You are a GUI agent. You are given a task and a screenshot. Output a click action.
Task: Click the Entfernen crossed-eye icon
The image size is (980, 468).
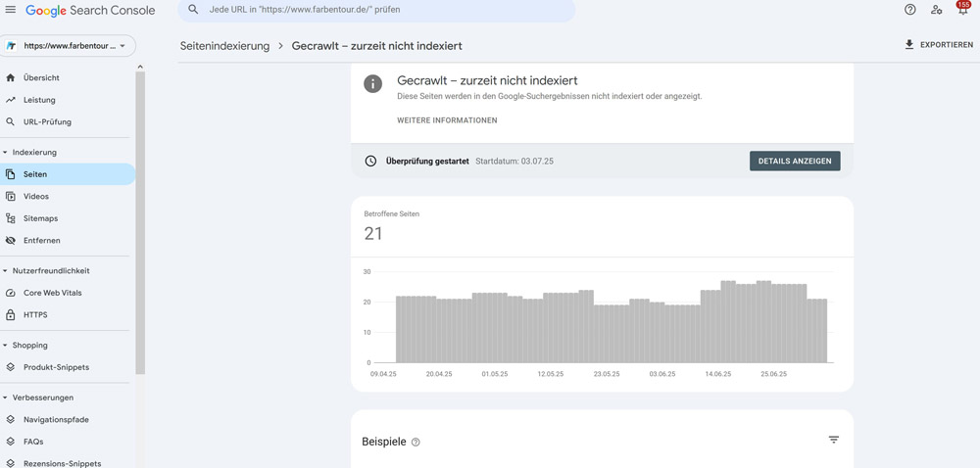(10, 240)
